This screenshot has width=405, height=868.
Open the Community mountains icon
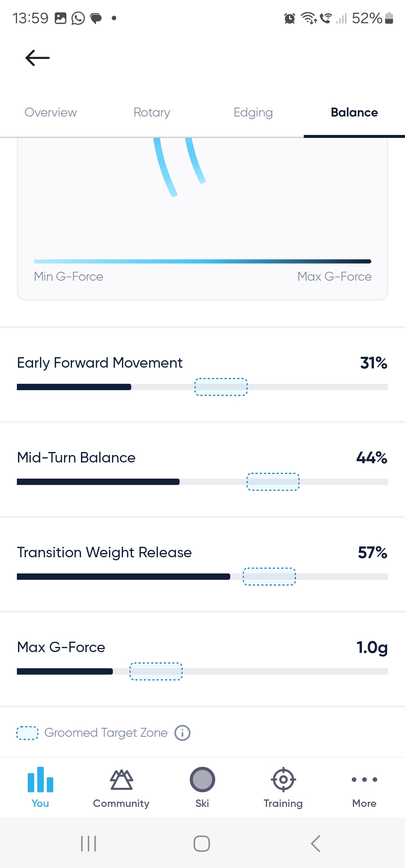pyautogui.click(x=121, y=780)
